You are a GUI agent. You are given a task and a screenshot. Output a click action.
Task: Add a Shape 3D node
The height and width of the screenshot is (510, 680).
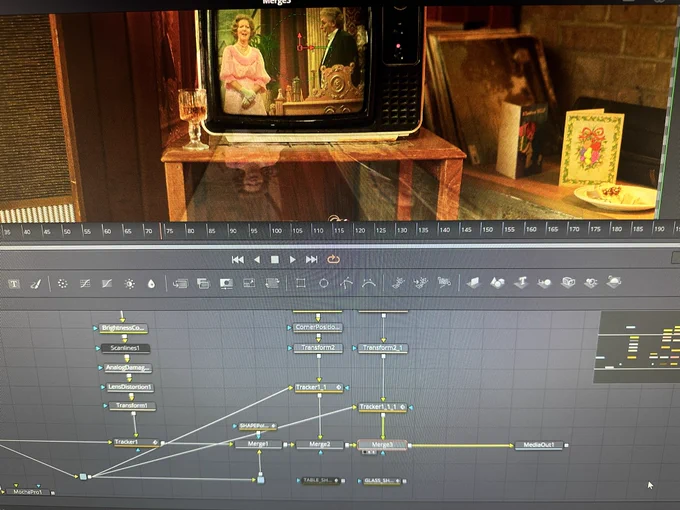pyautogui.click(x=497, y=282)
